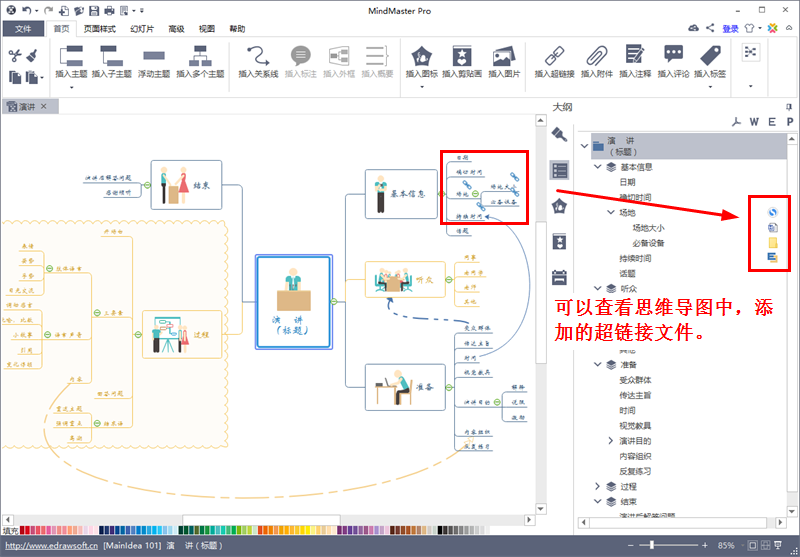Click 插入剪贴画 clipart icon
Image resolution: width=800 pixels, height=557 pixels.
(462, 56)
